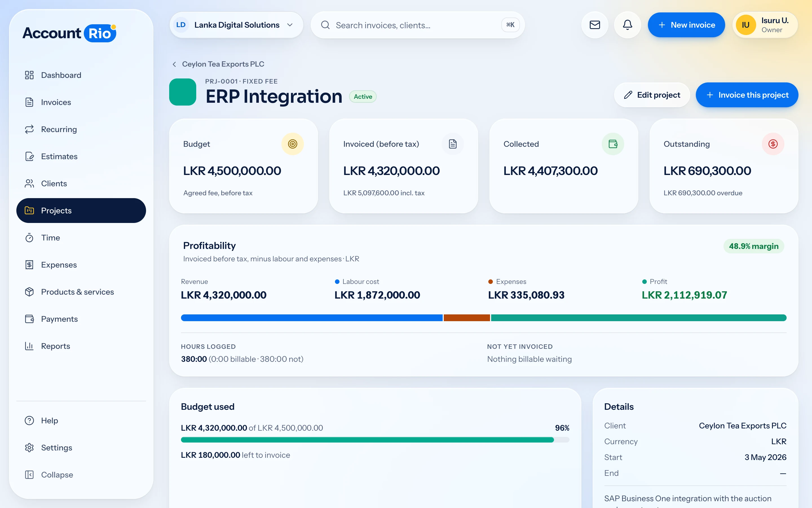
Task: Click the Profit value LKR 2,112,919.07
Action: 684,295
